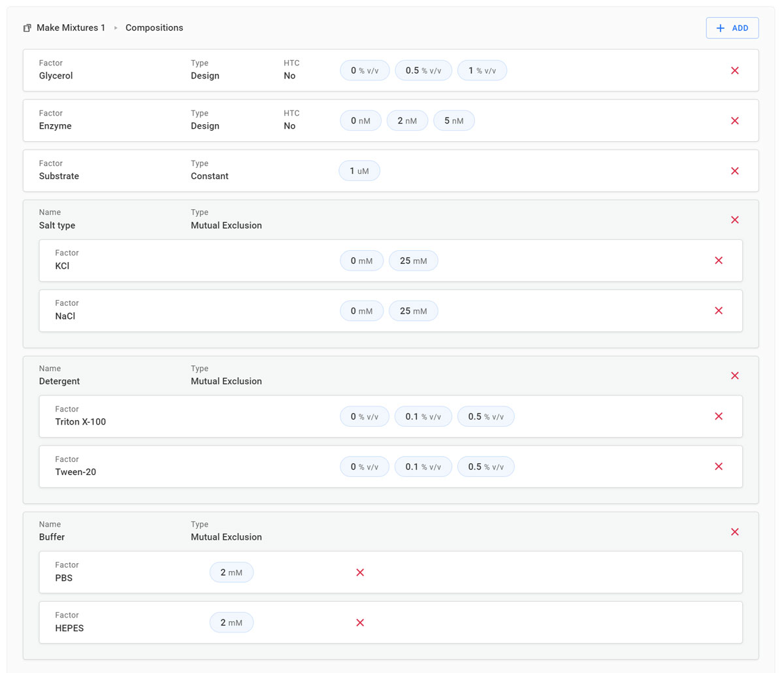Delete the Glycerol factor row

click(734, 71)
